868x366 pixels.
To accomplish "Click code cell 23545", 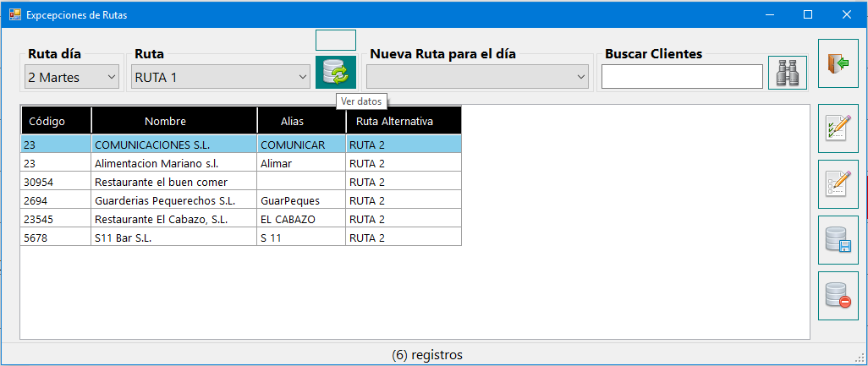I will click(x=56, y=219).
